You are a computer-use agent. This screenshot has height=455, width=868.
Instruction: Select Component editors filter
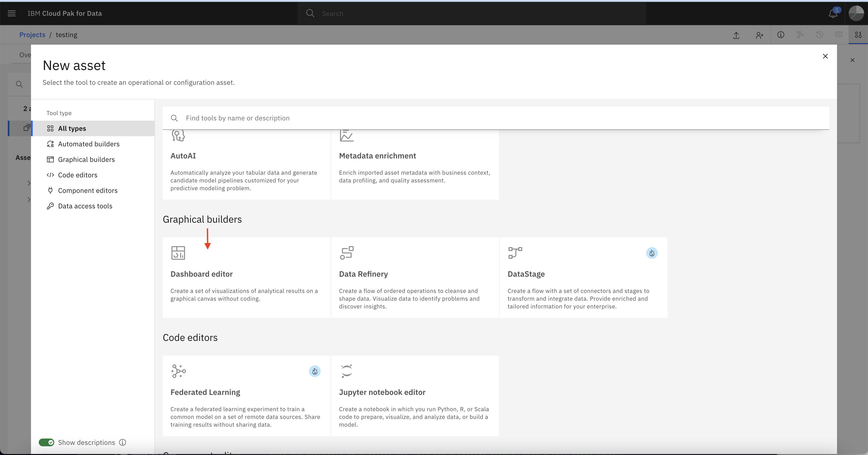click(x=93, y=190)
